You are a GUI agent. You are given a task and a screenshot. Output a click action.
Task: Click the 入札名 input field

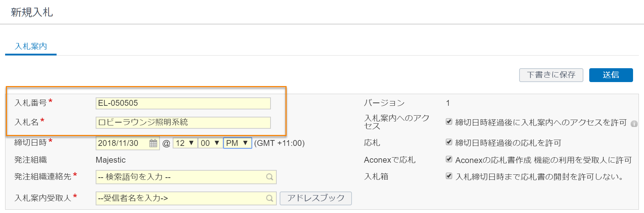183,123
